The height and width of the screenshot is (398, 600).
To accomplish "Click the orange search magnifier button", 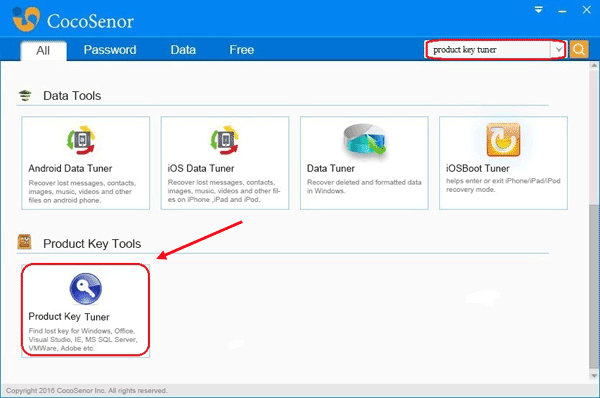I will [579, 49].
